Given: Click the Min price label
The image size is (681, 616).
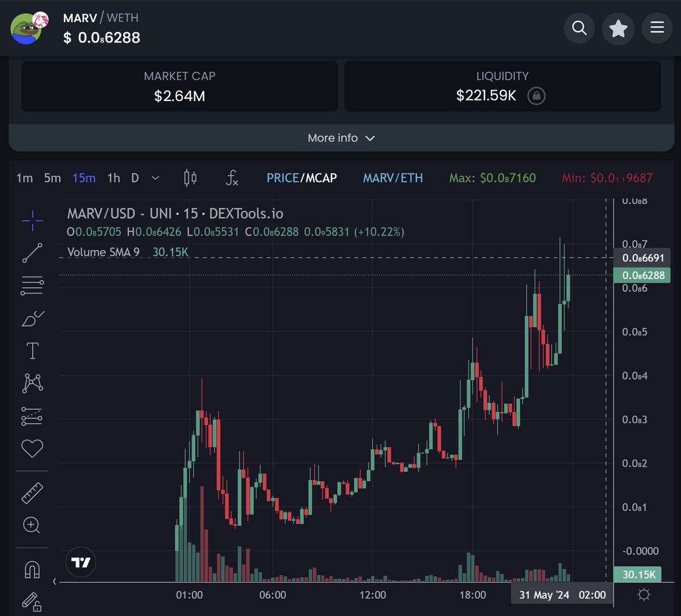Looking at the screenshot, I should pos(607,178).
